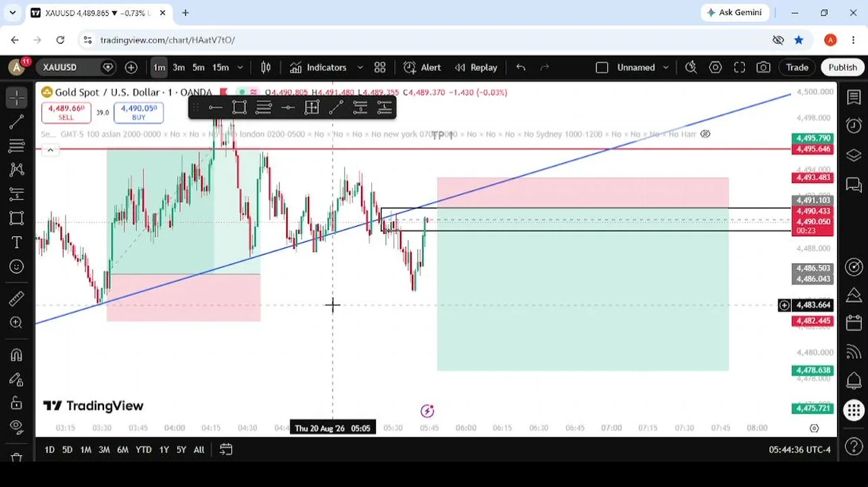Viewport: 868px width, 487px height.
Task: Click the Publish button
Action: click(842, 67)
